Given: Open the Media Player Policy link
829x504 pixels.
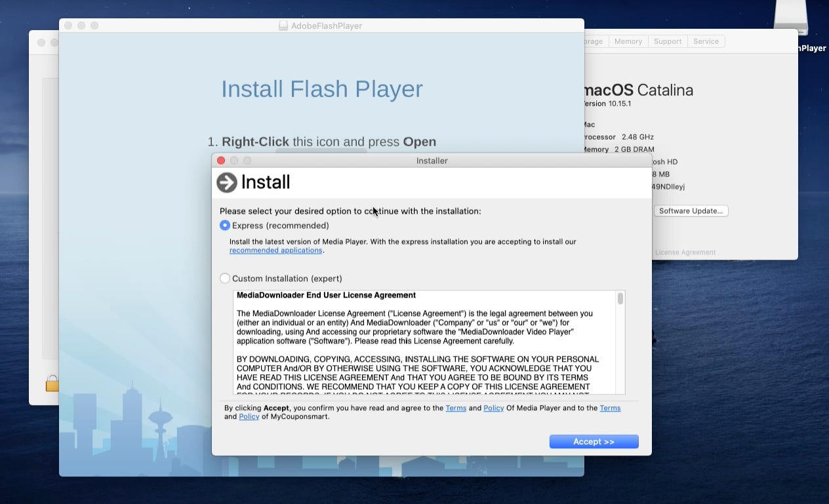Looking at the screenshot, I should point(493,408).
